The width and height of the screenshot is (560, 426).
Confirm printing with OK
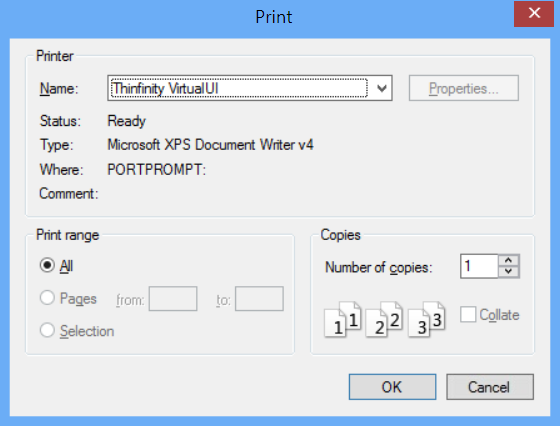[x=392, y=387]
